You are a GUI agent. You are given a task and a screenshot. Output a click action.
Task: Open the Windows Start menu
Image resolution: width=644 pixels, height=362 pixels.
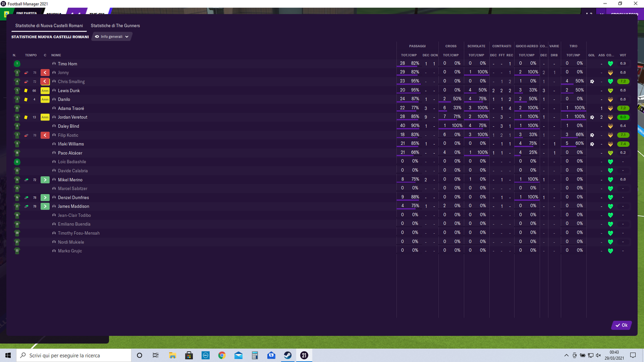click(x=8, y=355)
